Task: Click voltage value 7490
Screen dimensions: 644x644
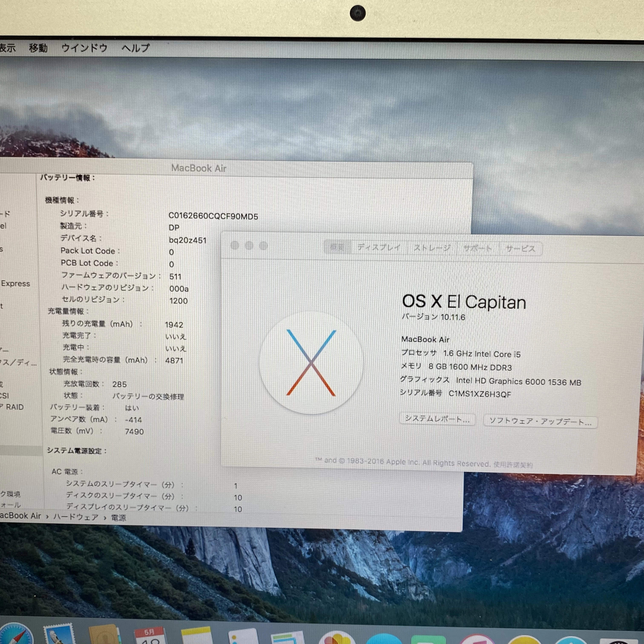Action: (134, 432)
